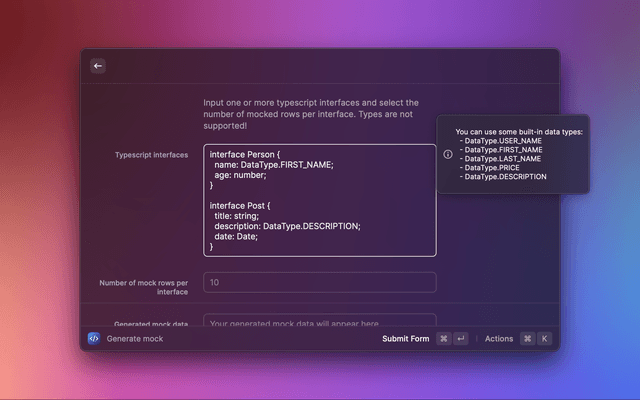This screenshot has width=640, height=400.
Task: Click the info icon beside the interfaces box
Action: [447, 155]
